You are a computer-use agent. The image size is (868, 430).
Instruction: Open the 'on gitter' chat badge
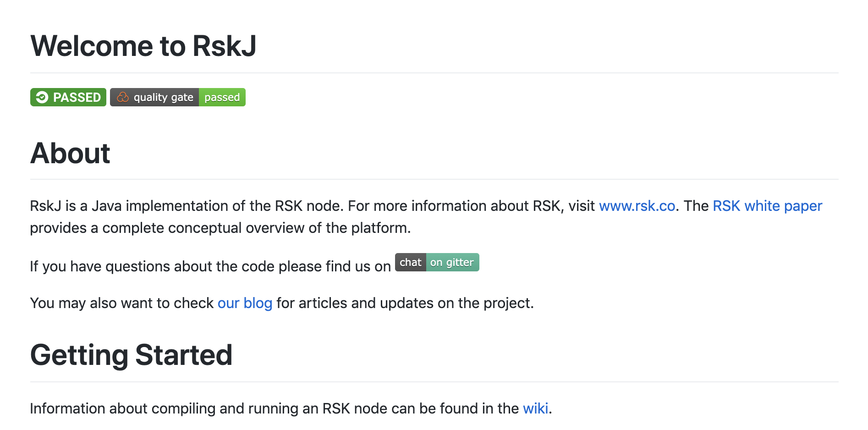tap(452, 262)
